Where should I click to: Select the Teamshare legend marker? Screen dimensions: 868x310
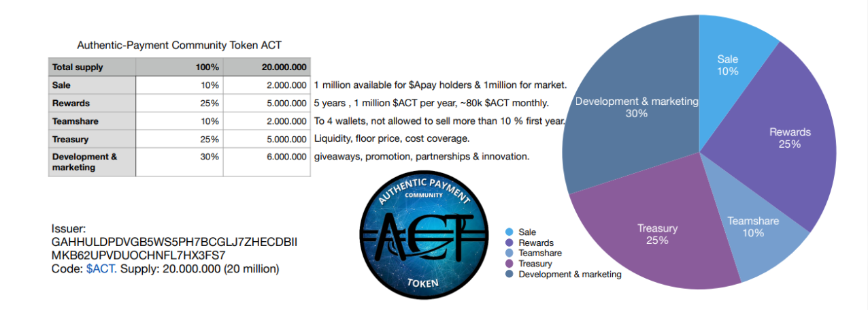point(510,253)
